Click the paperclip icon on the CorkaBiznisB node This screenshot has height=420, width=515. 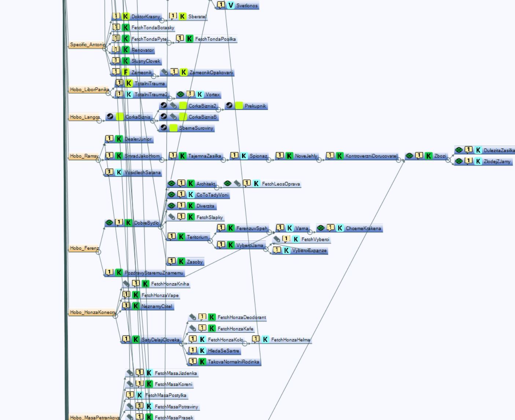173,117
